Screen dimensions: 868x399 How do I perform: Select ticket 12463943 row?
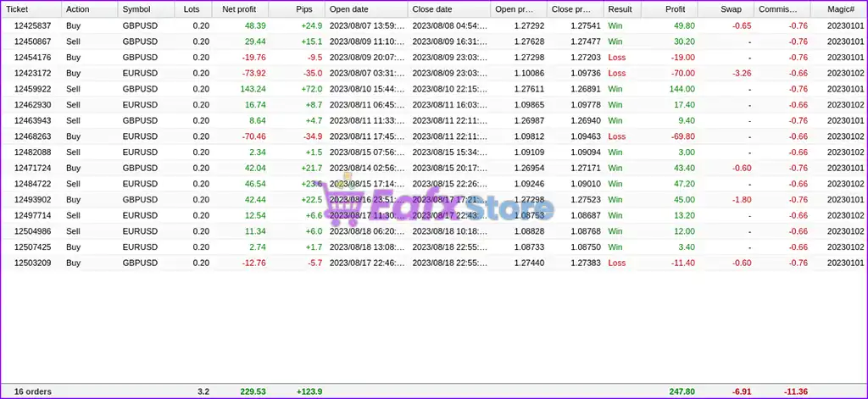pyautogui.click(x=434, y=120)
